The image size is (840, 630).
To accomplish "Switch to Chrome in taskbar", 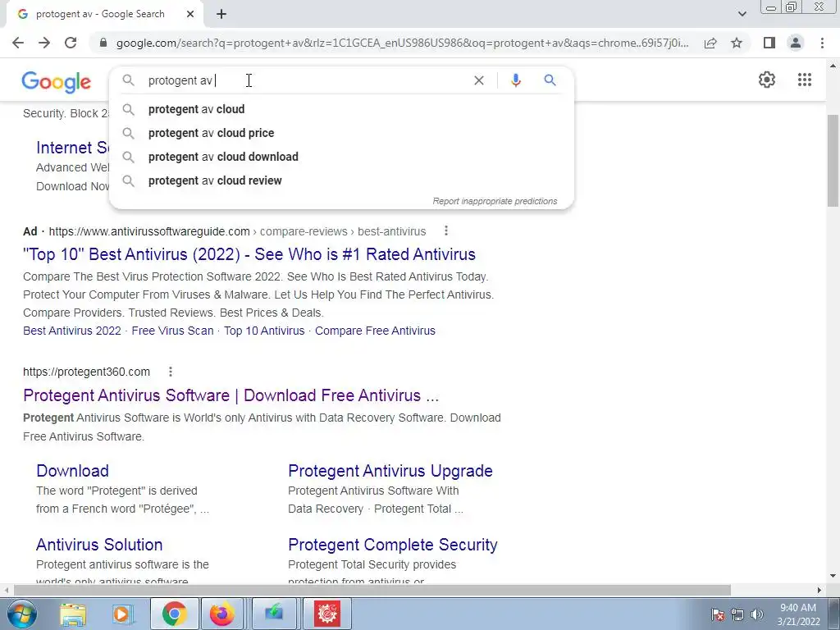I will tap(174, 614).
